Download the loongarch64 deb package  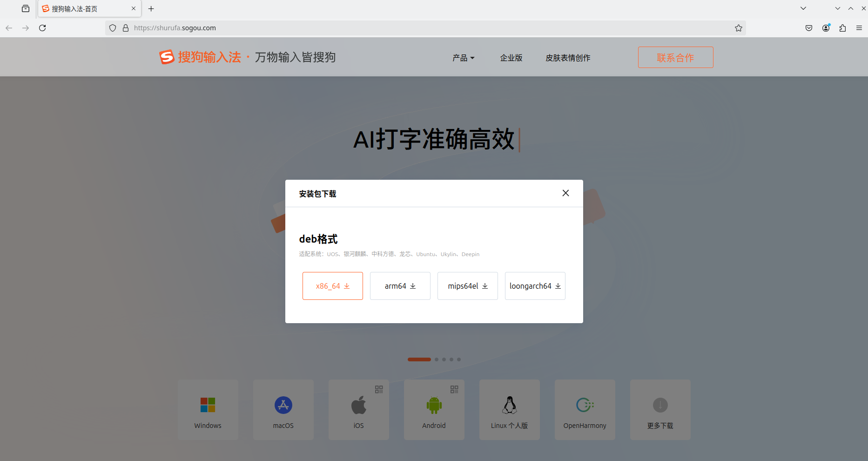pos(535,286)
